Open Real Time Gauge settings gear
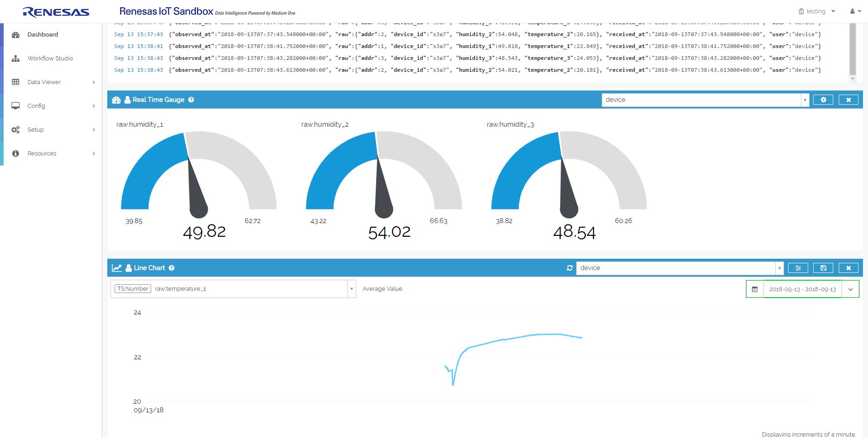The width and height of the screenshot is (868, 437). (823, 100)
